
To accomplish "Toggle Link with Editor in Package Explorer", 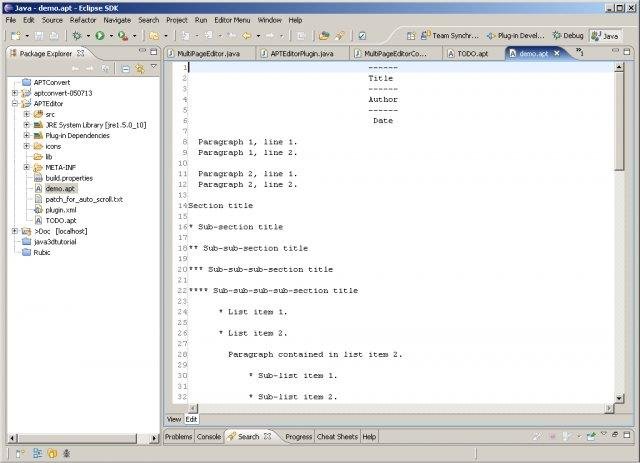I will coord(139,69).
